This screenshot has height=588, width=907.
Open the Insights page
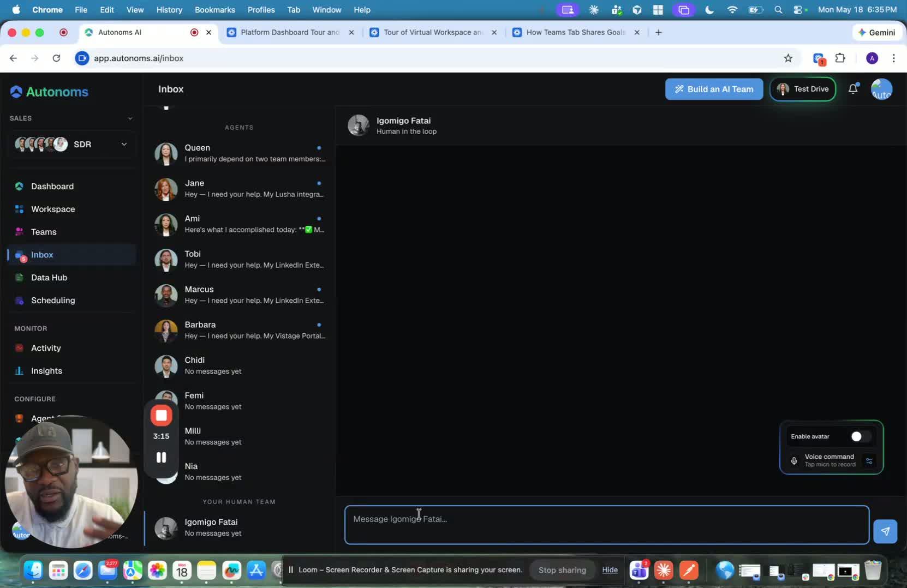point(46,371)
